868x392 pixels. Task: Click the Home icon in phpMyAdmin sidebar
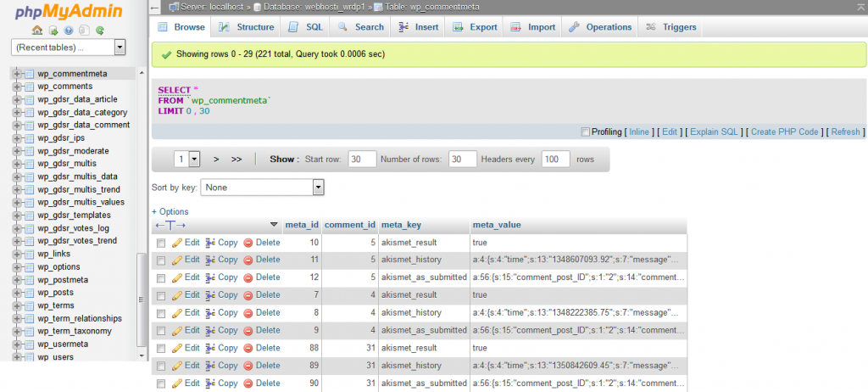[x=39, y=30]
